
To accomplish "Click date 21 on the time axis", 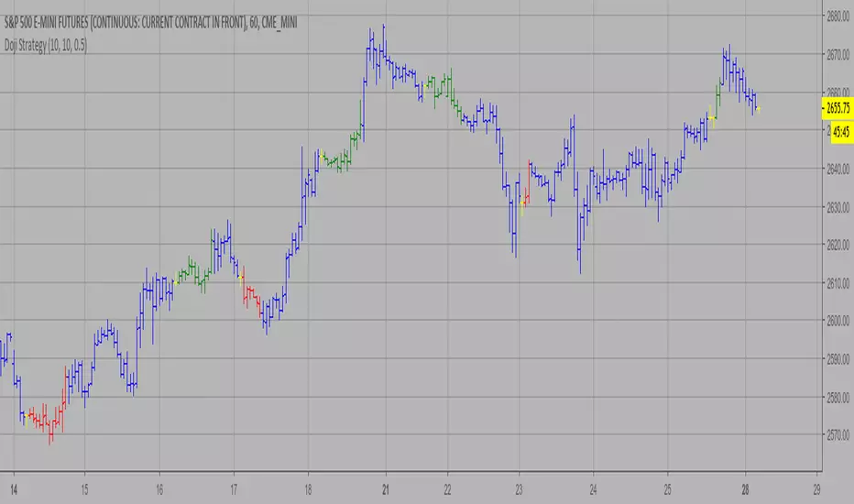I will [x=386, y=490].
